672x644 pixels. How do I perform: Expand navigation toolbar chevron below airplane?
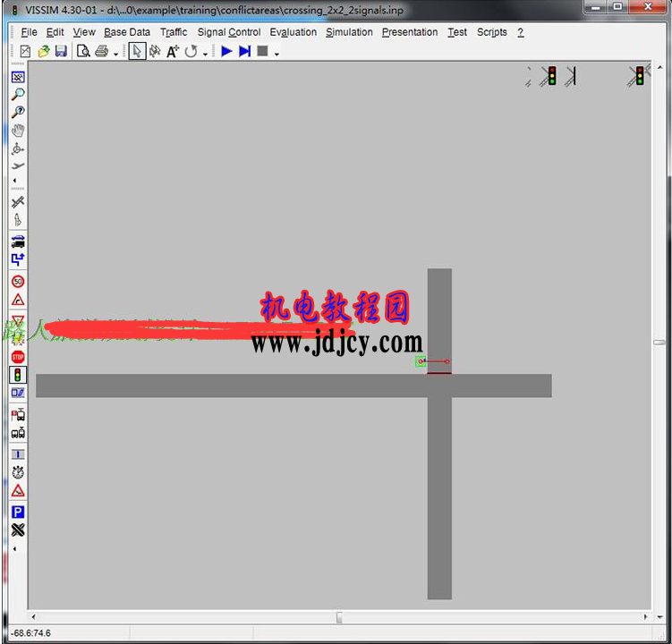tap(14, 181)
